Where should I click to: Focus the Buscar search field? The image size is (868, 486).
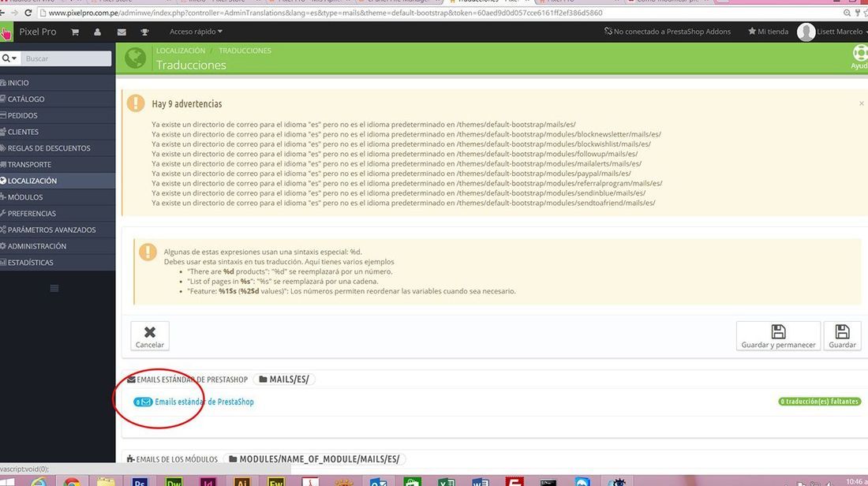65,58
